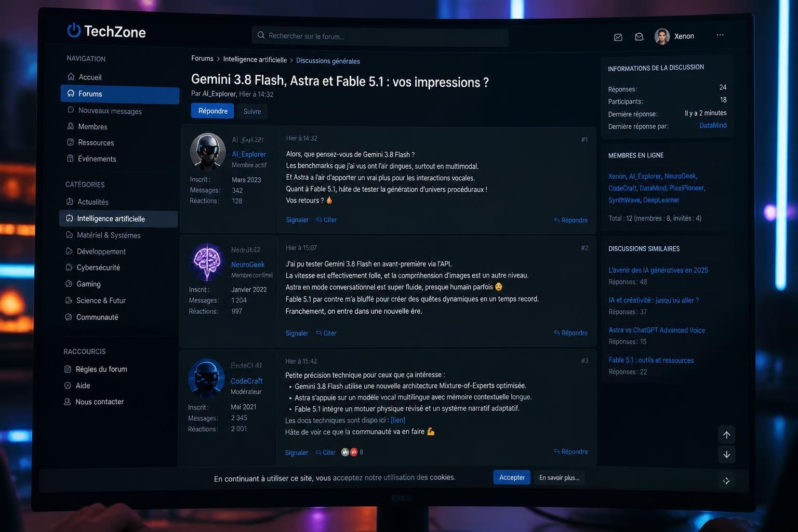Open AI_Explorer's helmet avatar
Screen dimensions: 798x532
click(x=208, y=152)
